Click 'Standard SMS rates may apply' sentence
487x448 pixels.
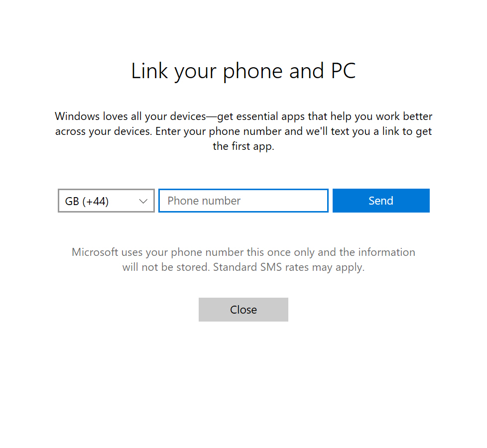289,267
